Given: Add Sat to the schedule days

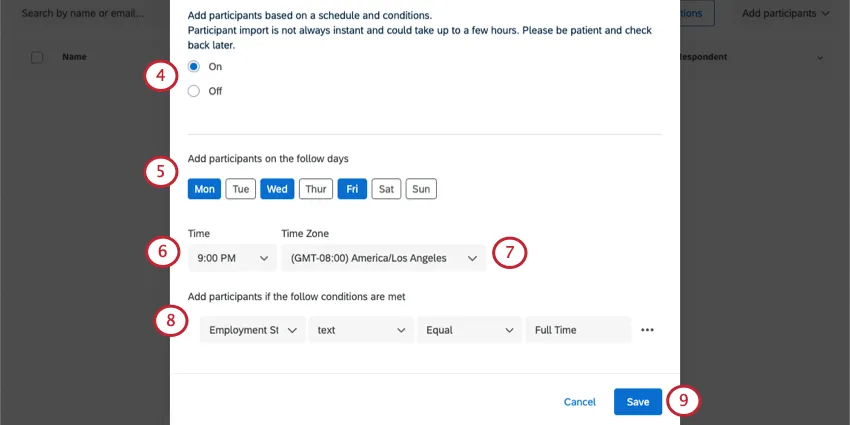Looking at the screenshot, I should pyautogui.click(x=385, y=189).
